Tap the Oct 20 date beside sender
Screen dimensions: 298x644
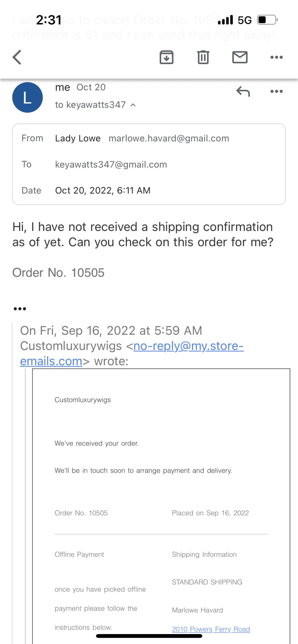[x=91, y=87]
